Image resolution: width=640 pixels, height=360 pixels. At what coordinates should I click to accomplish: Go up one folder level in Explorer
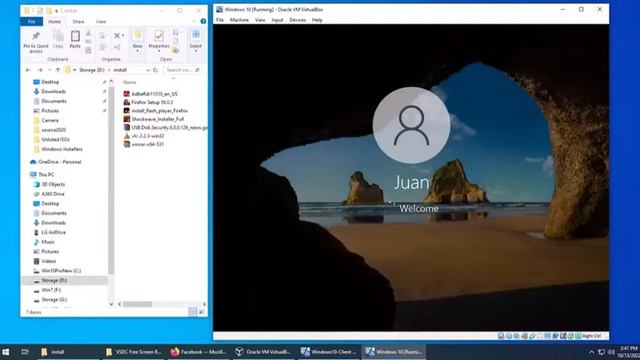click(x=58, y=70)
